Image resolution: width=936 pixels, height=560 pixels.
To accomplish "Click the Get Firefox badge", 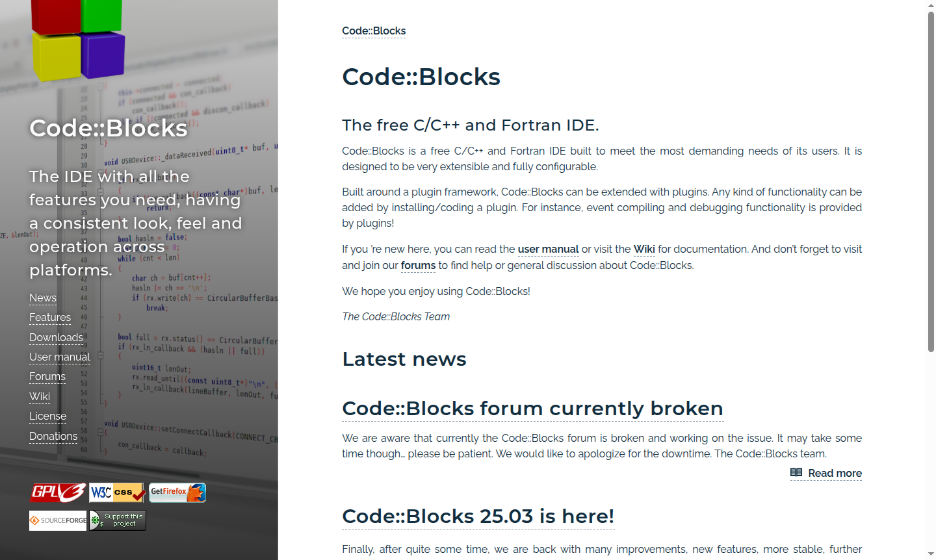I will [x=177, y=492].
